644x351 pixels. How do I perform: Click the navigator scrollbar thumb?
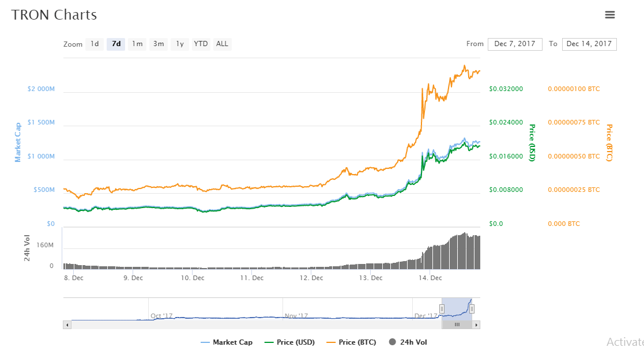457,324
